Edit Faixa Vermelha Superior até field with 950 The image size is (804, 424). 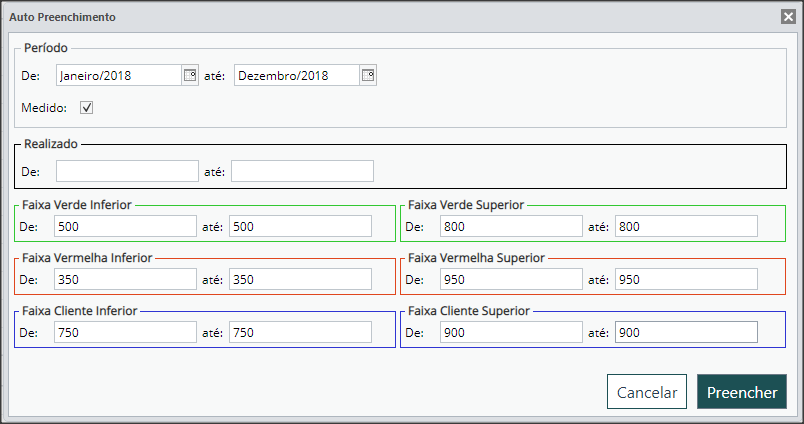687,279
